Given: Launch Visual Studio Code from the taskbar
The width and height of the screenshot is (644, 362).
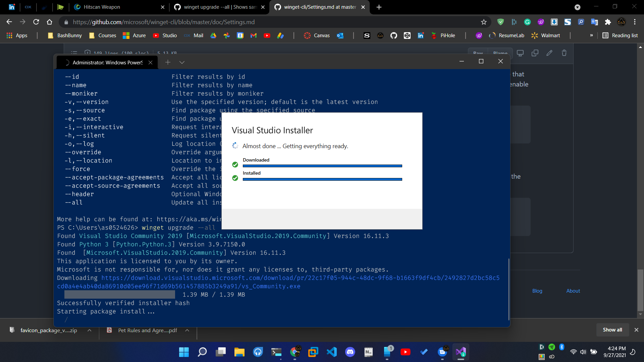Looking at the screenshot, I should tap(332, 352).
